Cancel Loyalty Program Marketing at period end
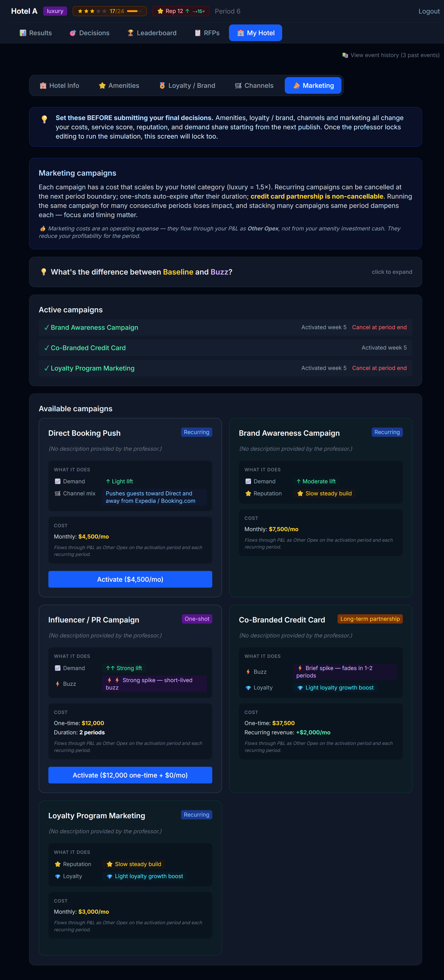Image resolution: width=444 pixels, height=980 pixels. (379, 368)
